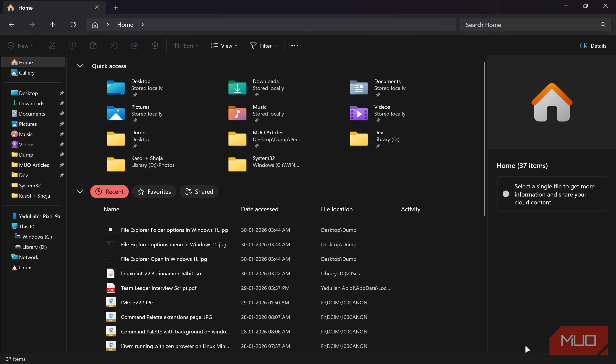
Task: Click the New button
Action: point(21,45)
